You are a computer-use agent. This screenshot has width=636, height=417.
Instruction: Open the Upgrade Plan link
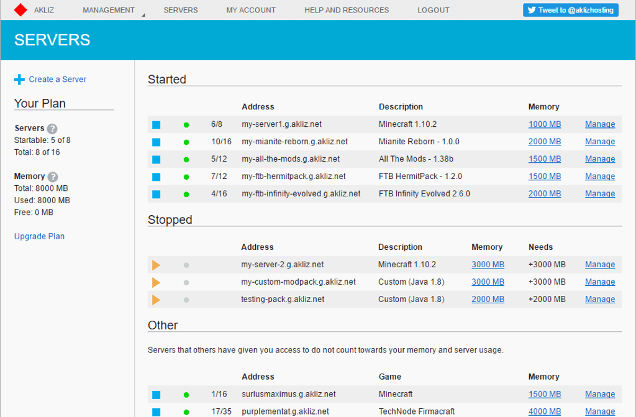click(39, 236)
